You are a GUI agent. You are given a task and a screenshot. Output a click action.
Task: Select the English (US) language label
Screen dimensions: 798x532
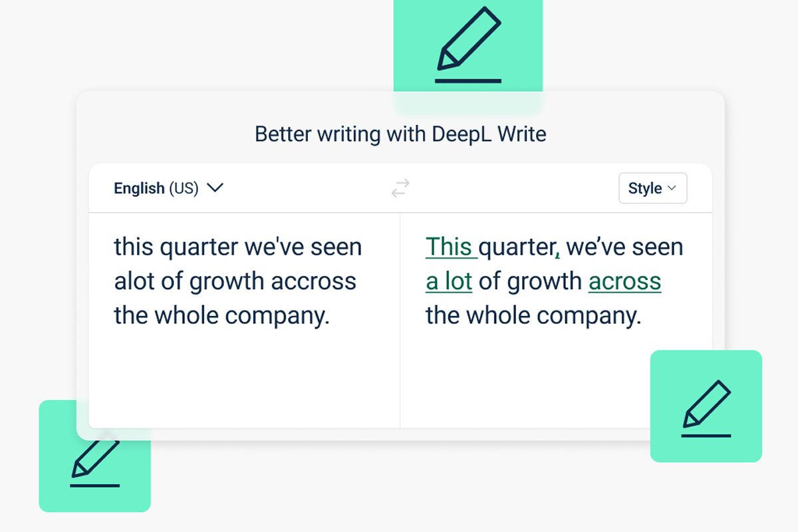(156, 188)
